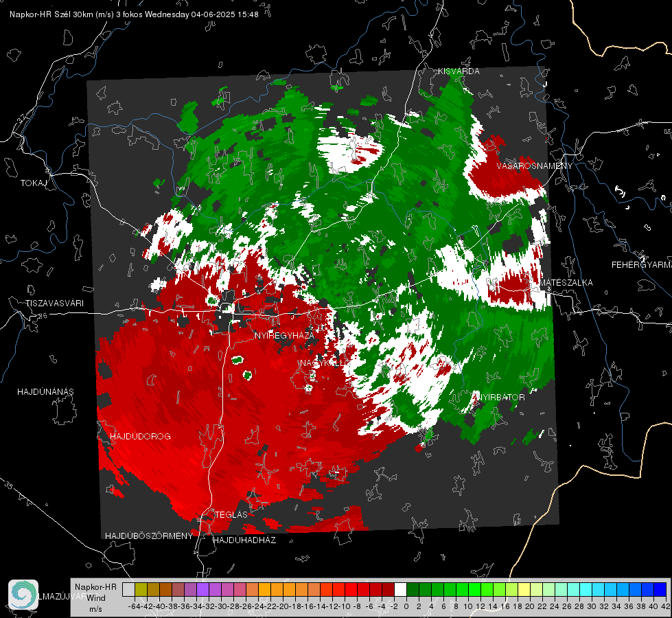Select the TISZAVASVÁRI town label
The height and width of the screenshot is (618, 672).
(54, 303)
